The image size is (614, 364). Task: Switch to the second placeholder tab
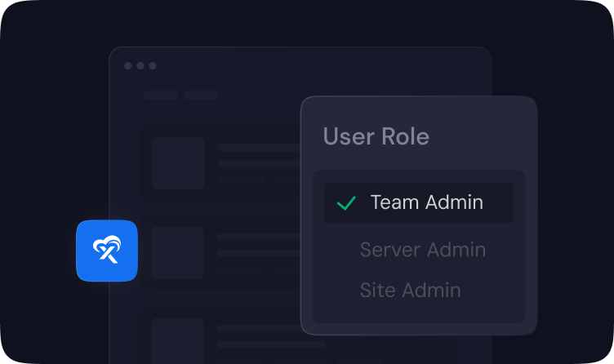click(200, 95)
